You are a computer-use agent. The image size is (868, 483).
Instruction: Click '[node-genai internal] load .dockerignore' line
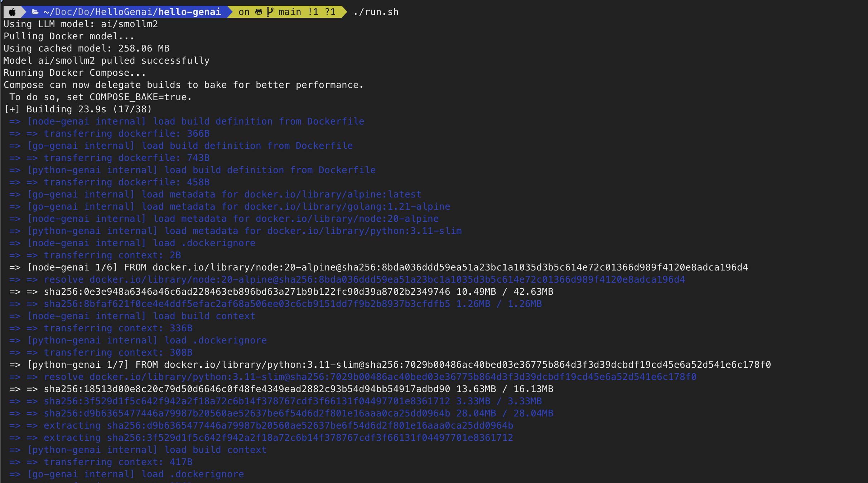point(132,243)
